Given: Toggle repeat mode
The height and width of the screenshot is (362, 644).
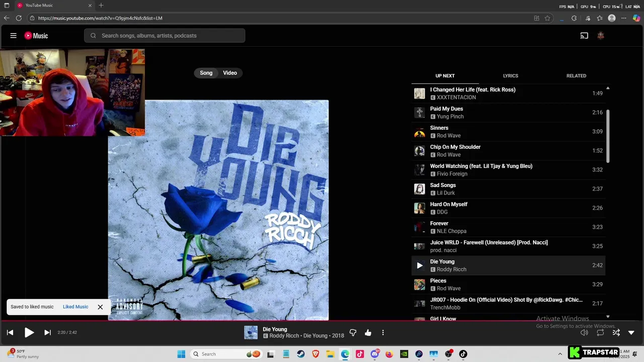Looking at the screenshot, I should (600, 332).
